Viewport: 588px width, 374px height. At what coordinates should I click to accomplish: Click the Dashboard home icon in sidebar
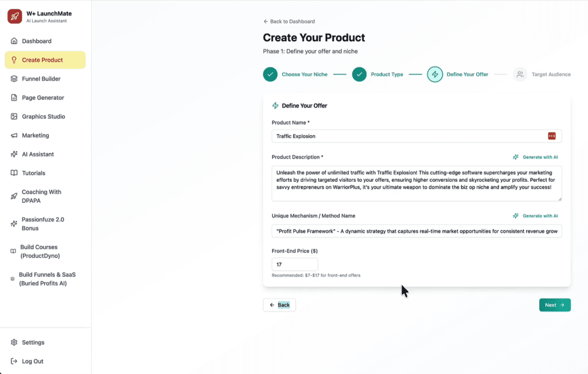pyautogui.click(x=14, y=41)
